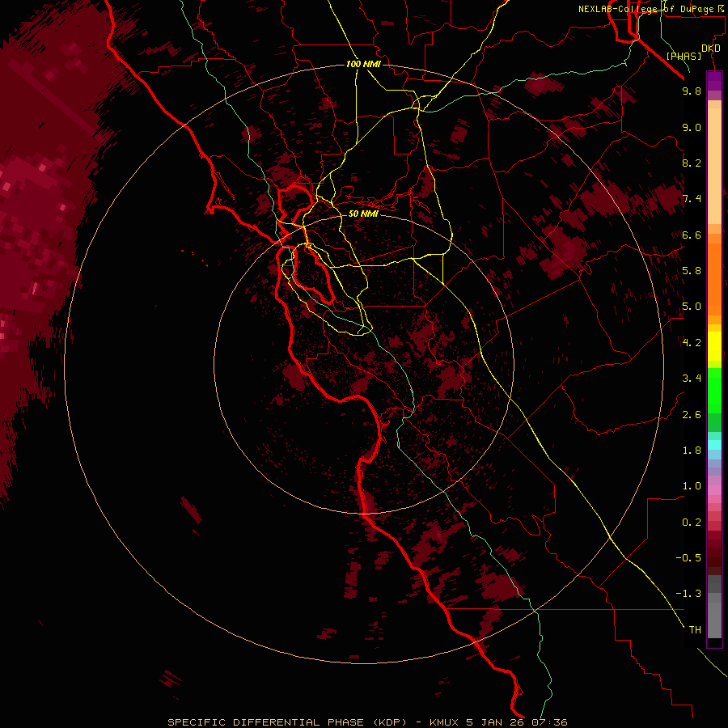
Task: Pick the gray band of the color bar
Action: 714,606
